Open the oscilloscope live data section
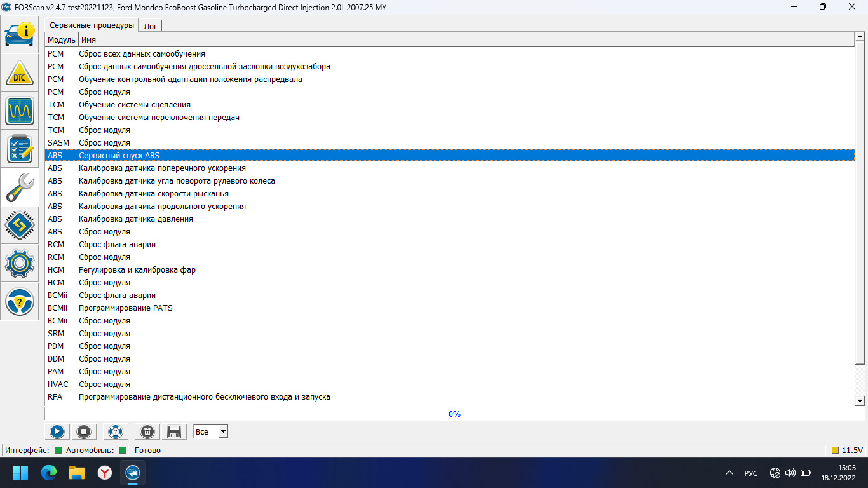This screenshot has height=488, width=868. [x=20, y=111]
